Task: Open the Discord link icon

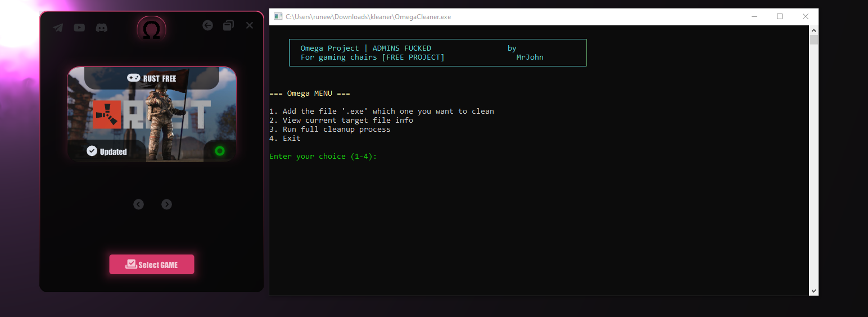Action: [101, 28]
